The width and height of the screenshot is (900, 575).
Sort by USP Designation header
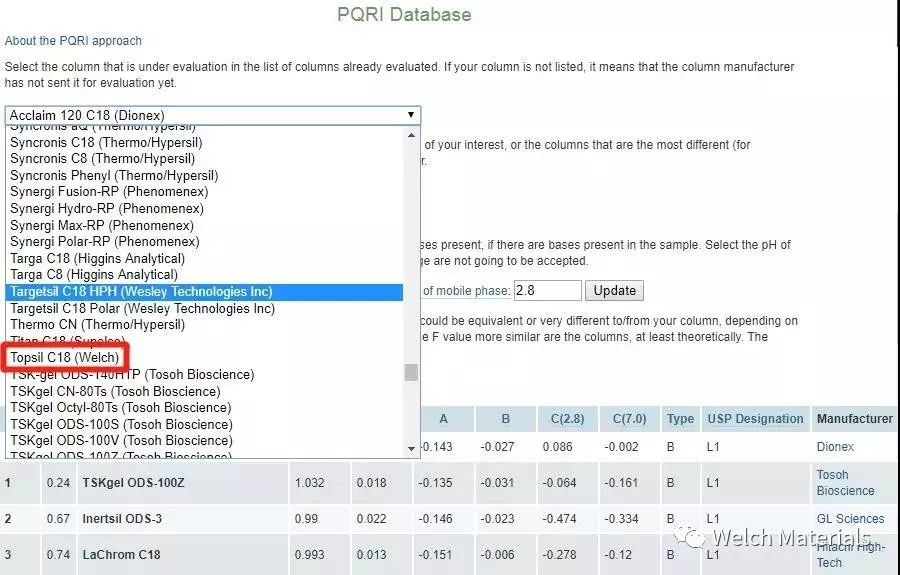(755, 419)
